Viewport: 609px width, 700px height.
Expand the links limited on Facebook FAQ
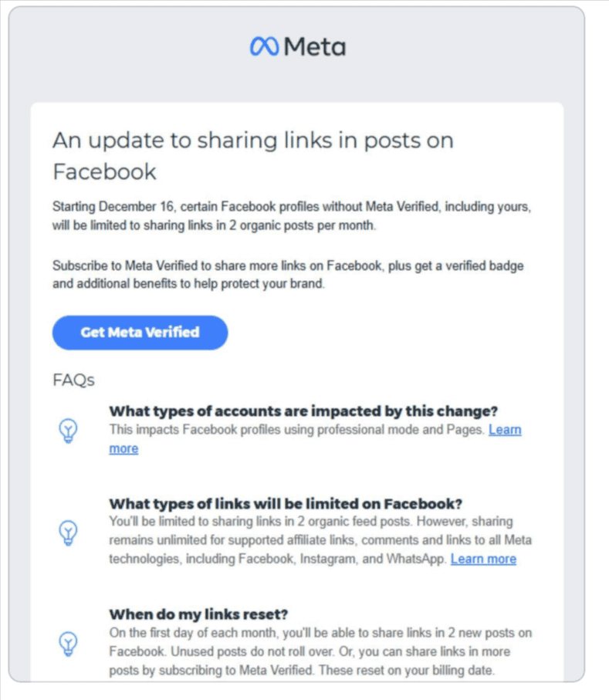(x=288, y=503)
